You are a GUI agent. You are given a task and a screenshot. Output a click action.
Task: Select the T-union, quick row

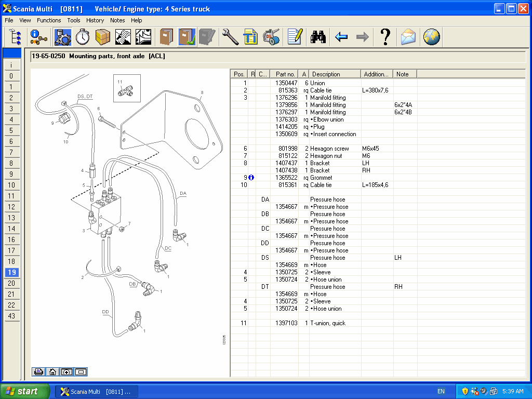click(378, 323)
